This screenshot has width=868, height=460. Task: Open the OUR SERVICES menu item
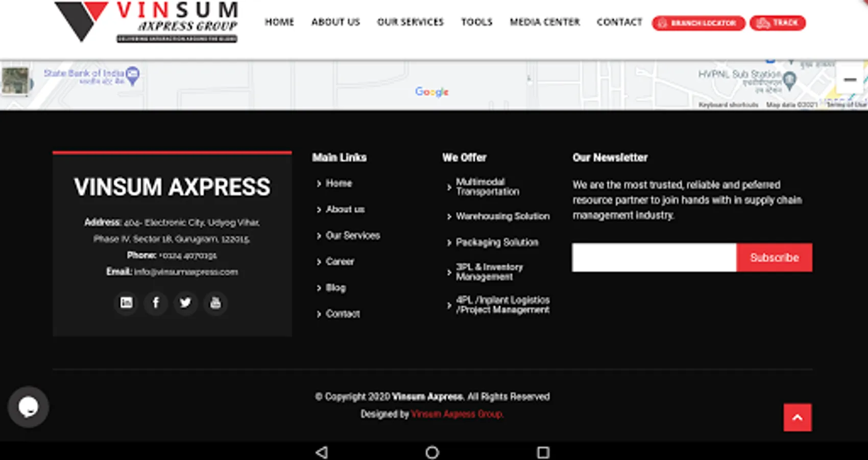411,22
